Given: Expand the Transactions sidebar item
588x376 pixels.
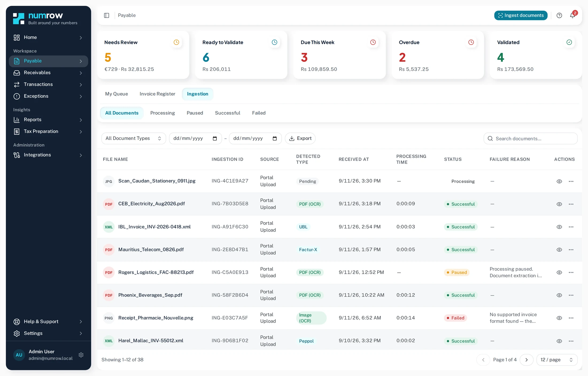Looking at the screenshot, I should 48,84.
